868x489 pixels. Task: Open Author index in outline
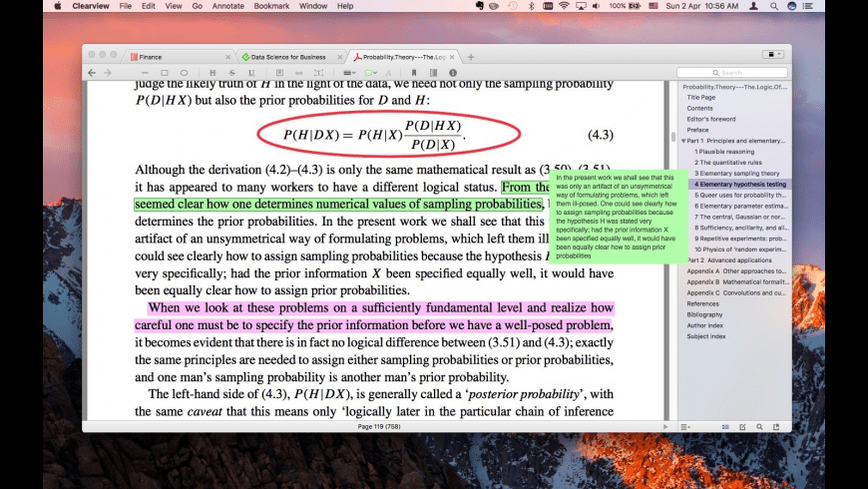point(704,325)
